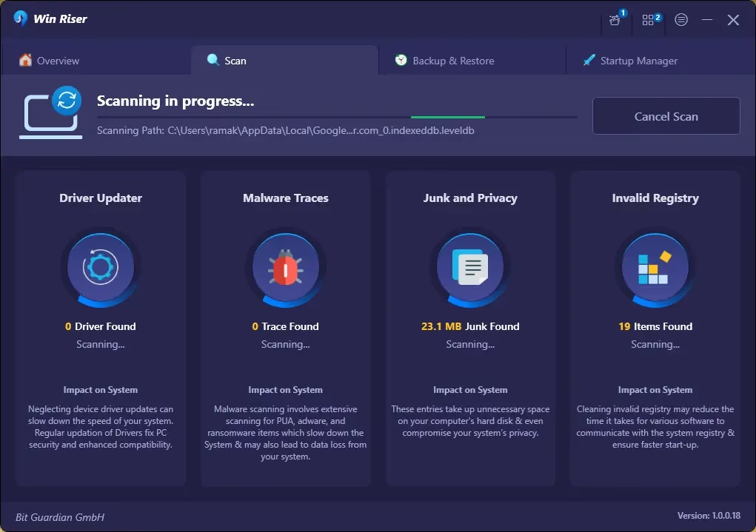Click the Driver Updater gear icon
The height and width of the screenshot is (532, 756).
(x=101, y=267)
